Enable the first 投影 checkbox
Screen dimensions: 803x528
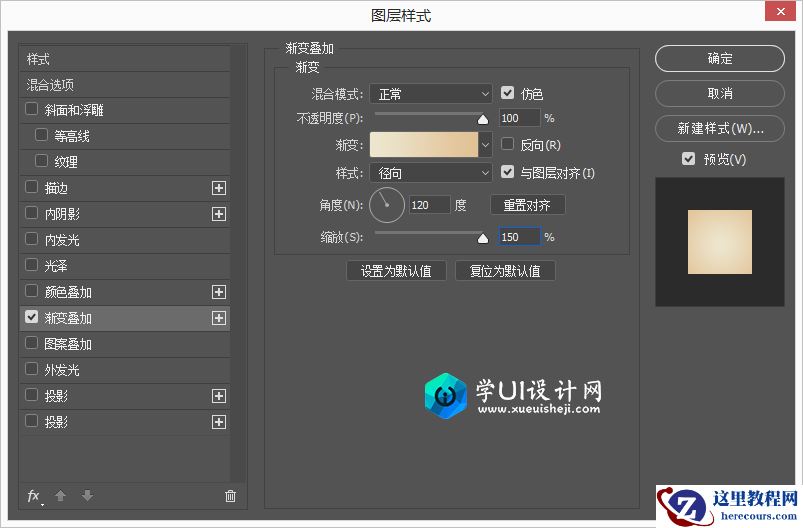(32, 395)
